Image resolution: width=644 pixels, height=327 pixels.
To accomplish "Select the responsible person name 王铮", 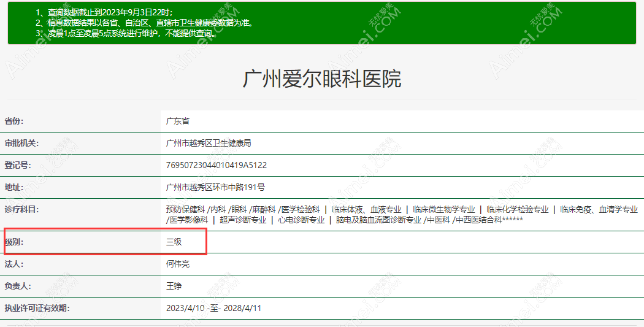I will pos(174,287).
